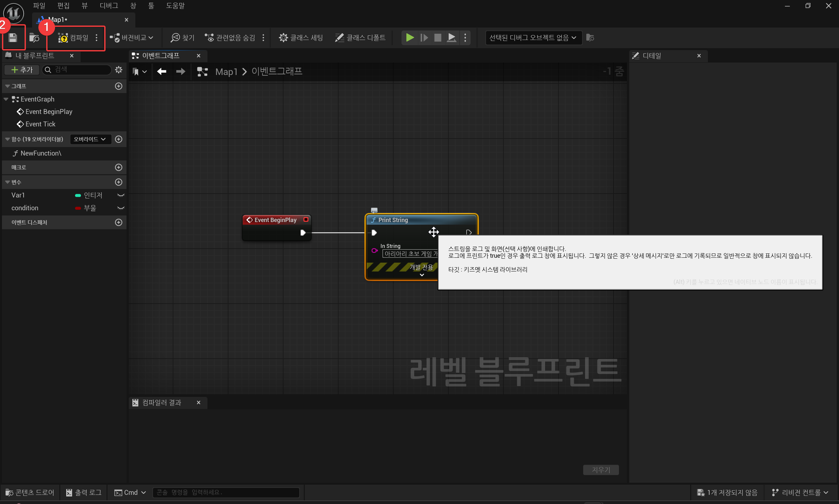839x504 pixels.
Task: Click the 찾기 find toolbar icon
Action: coord(183,38)
